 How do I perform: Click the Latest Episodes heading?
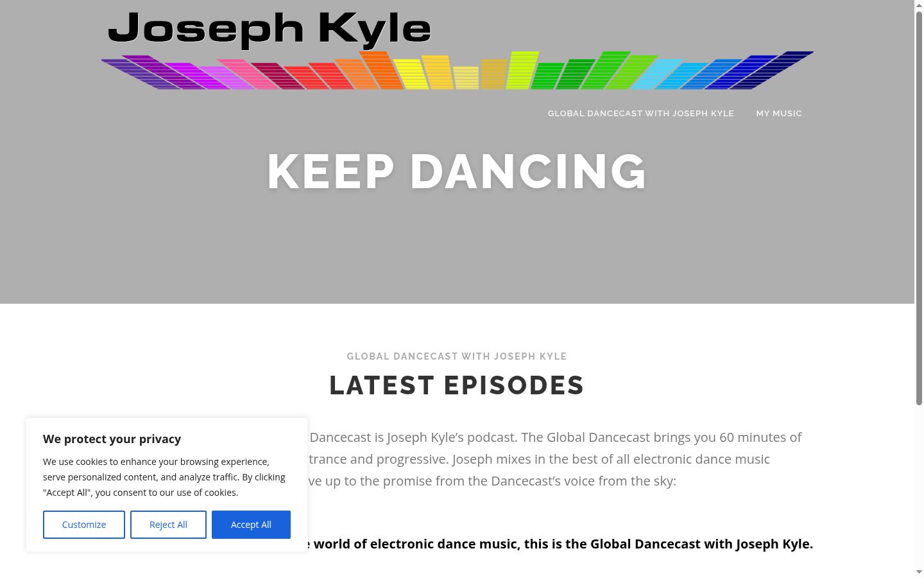(457, 385)
